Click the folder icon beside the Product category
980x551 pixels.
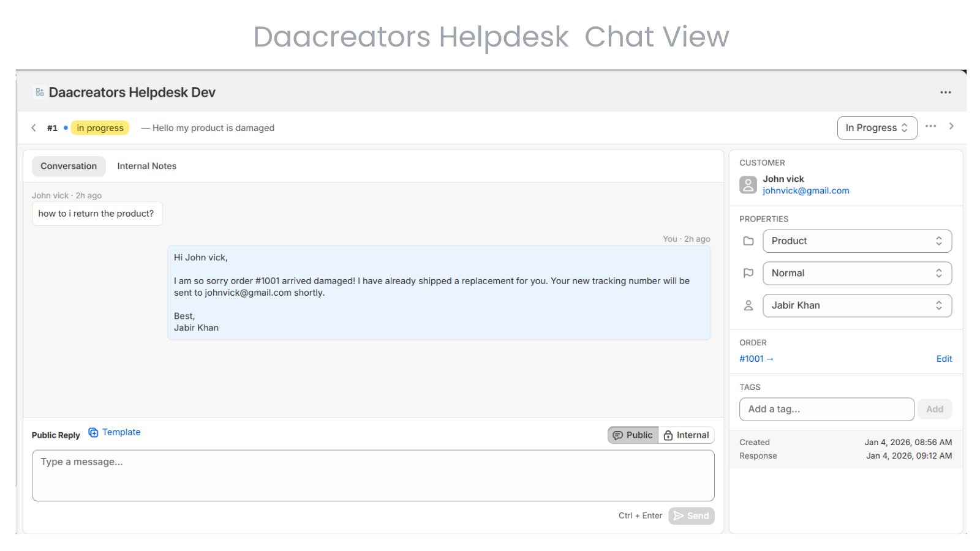pos(748,241)
